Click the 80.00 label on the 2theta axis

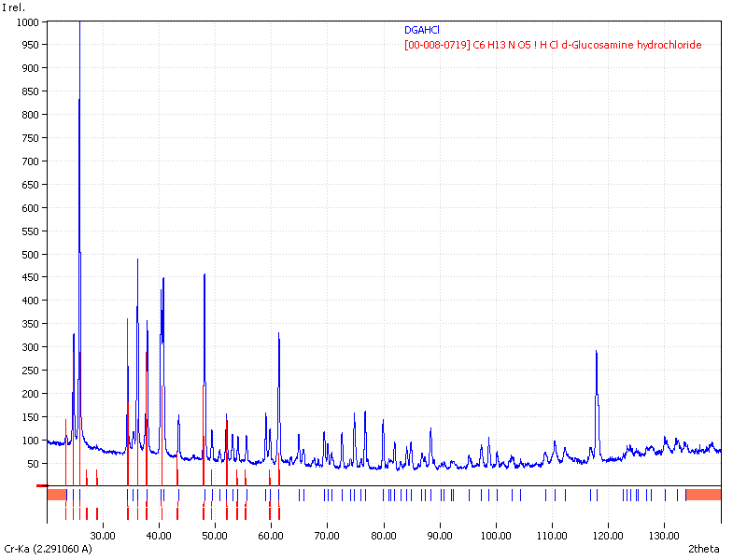point(383,536)
